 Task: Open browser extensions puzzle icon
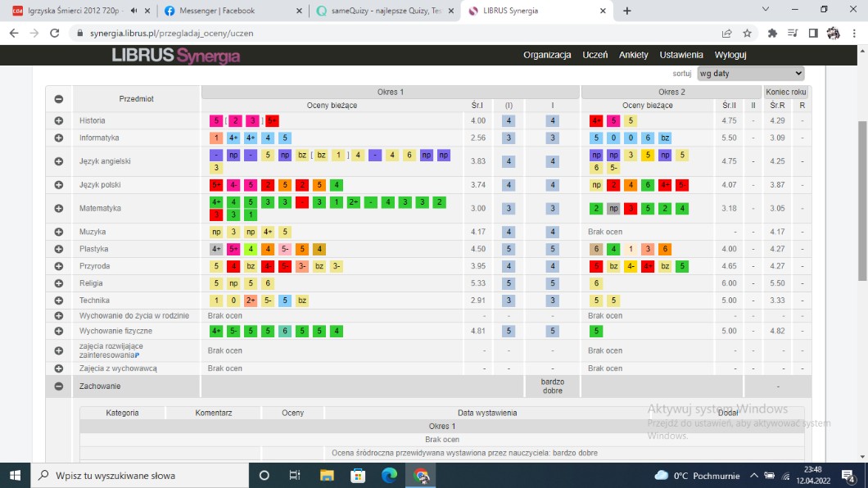[772, 34]
